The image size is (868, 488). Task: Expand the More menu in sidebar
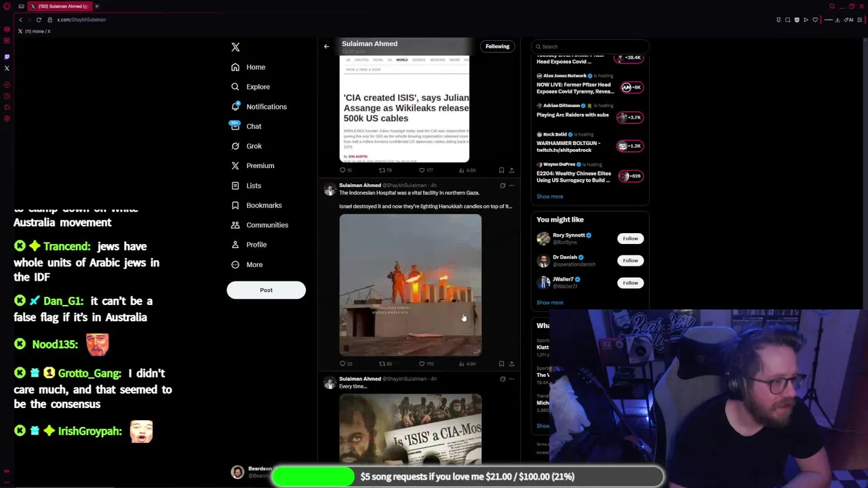pos(247,264)
